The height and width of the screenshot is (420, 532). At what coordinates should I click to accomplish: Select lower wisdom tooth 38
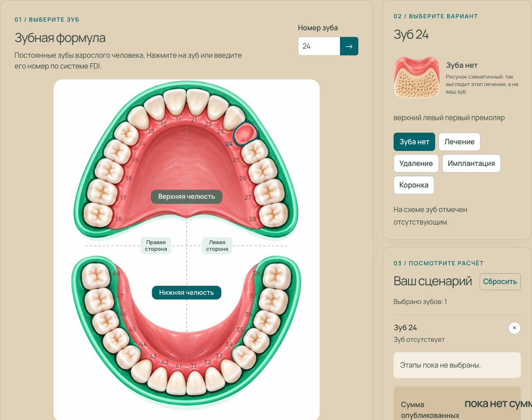277,276
